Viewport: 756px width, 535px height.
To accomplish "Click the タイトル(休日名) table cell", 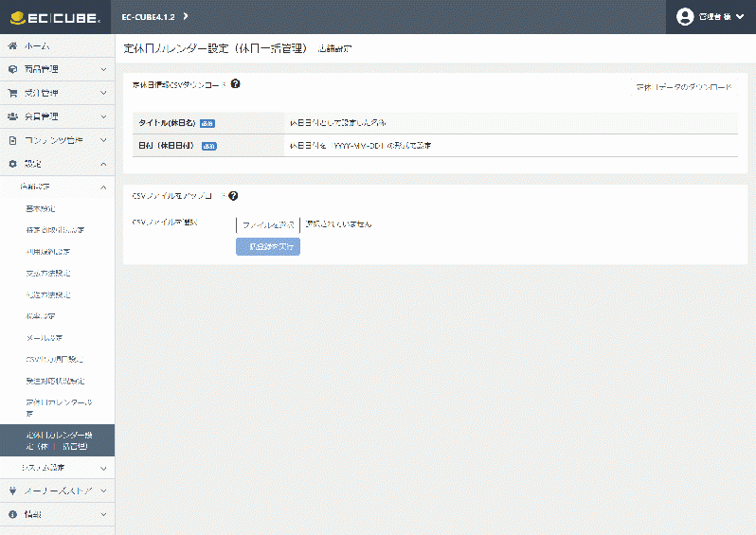I will click(208, 123).
